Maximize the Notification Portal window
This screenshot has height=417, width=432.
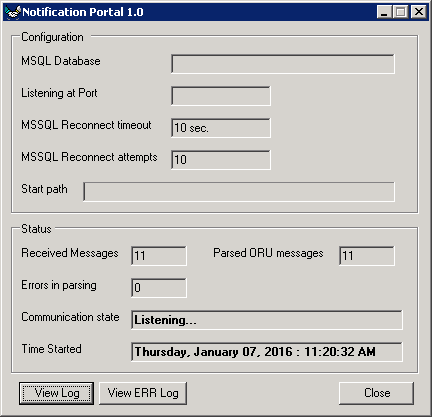[401, 12]
